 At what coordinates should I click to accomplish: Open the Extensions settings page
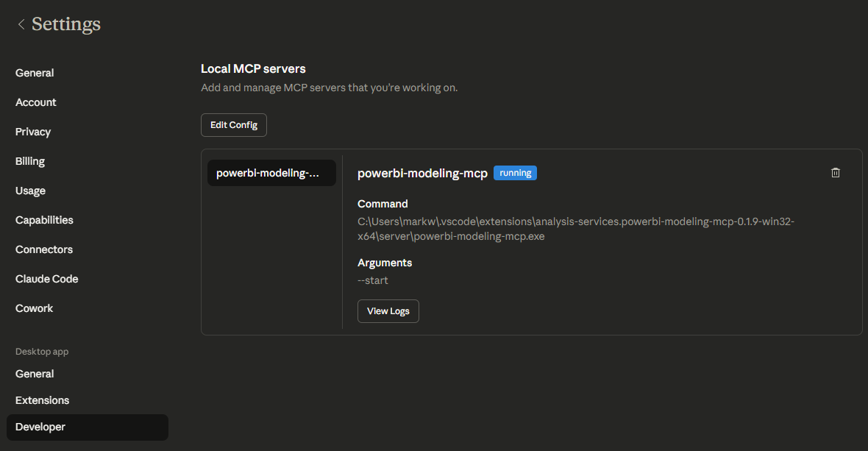(x=42, y=399)
